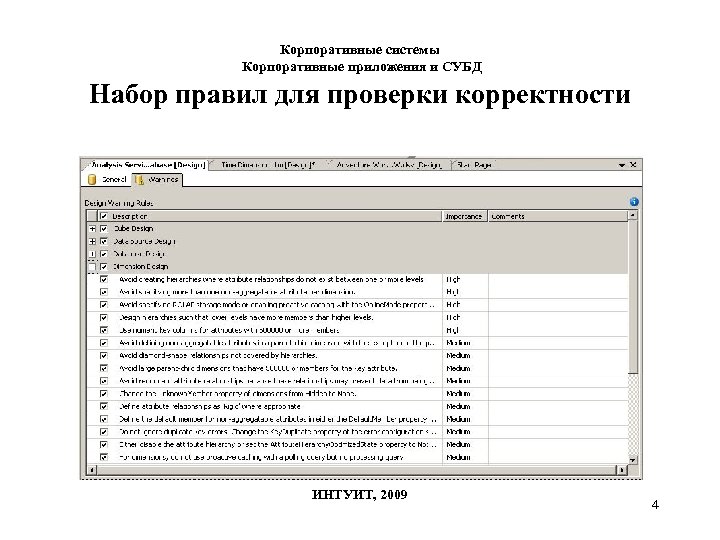The width and height of the screenshot is (720, 540).
Task: Expand the Database Design group
Action: (92, 254)
